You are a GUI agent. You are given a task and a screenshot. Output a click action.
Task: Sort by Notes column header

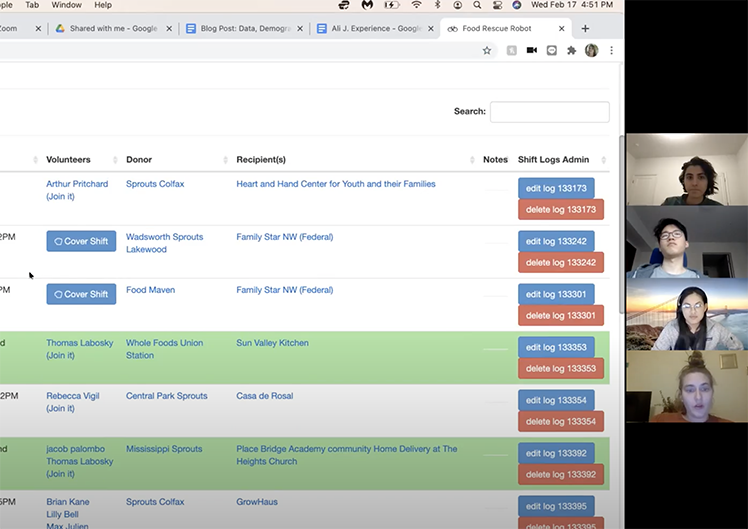coord(495,160)
